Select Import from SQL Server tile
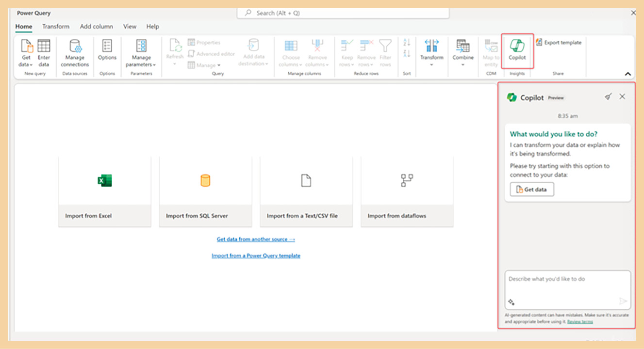Screen dimensions: 644x349 tap(205, 191)
